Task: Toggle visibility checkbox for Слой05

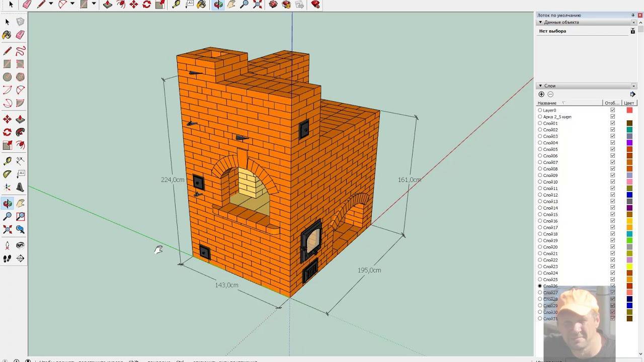Action: point(612,149)
